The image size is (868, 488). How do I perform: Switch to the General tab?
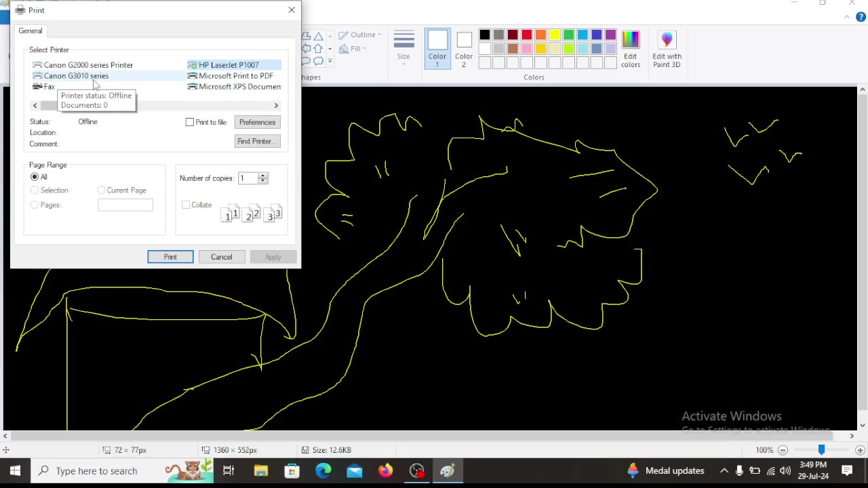tap(31, 30)
